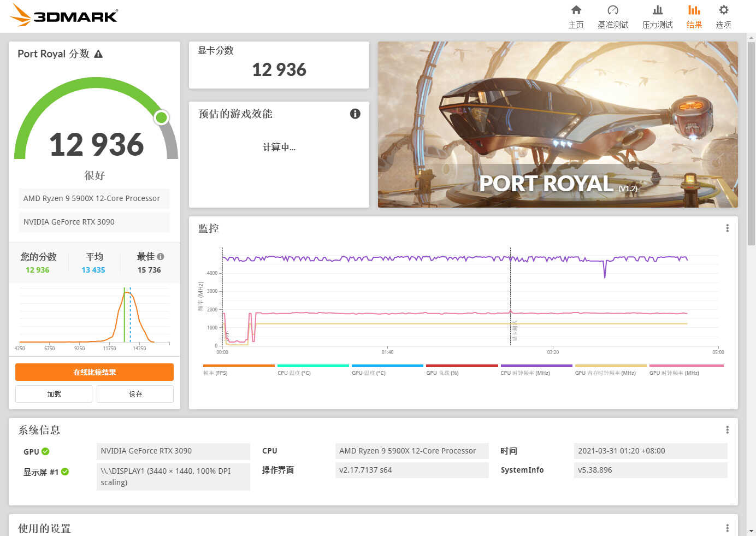Click the 显卡分数 value 12 936
Image resolution: width=756 pixels, height=536 pixels.
pyautogui.click(x=279, y=70)
